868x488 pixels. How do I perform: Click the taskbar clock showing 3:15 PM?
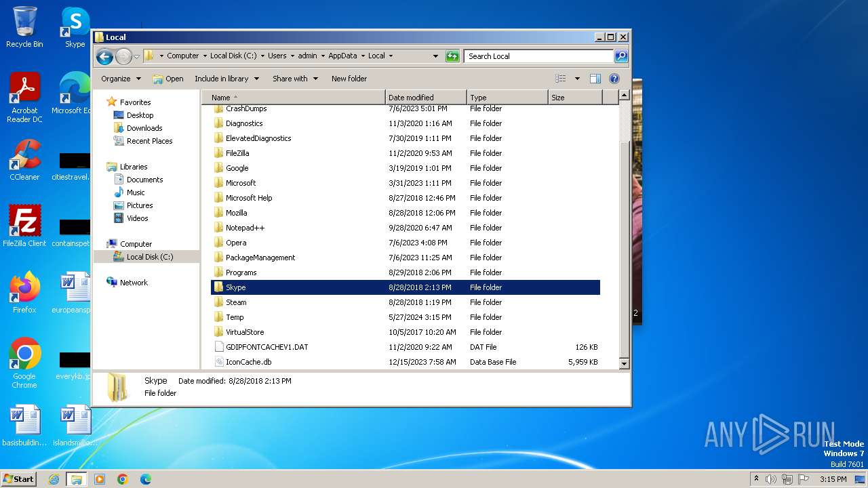pyautogui.click(x=833, y=479)
